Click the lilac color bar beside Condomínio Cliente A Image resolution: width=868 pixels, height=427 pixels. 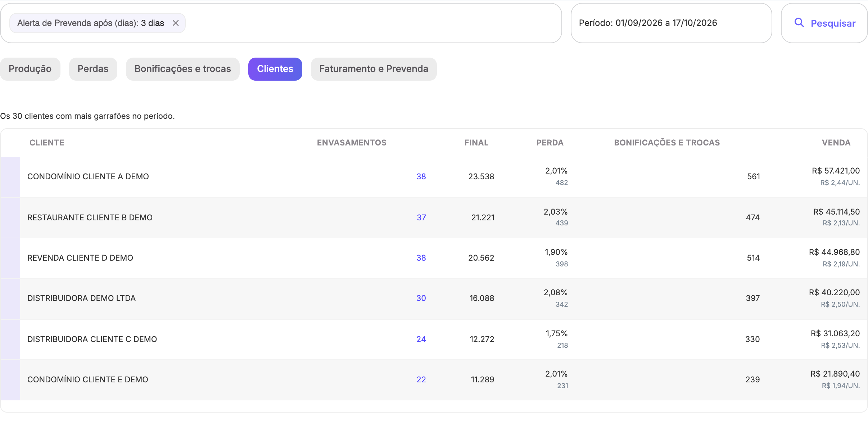coord(10,177)
